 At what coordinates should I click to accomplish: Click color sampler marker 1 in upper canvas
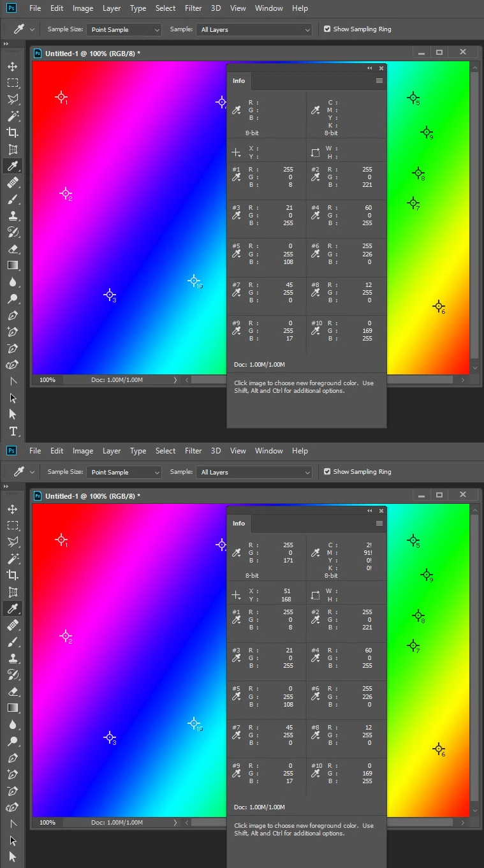[61, 97]
